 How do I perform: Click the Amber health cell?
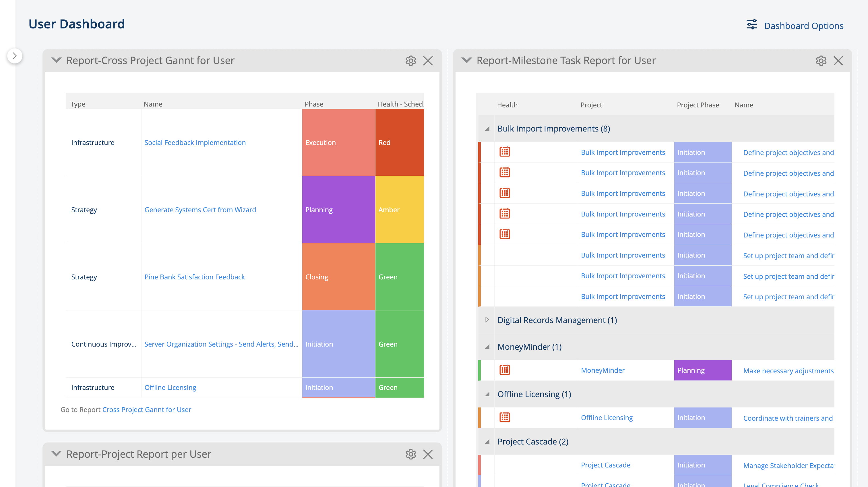click(x=399, y=209)
